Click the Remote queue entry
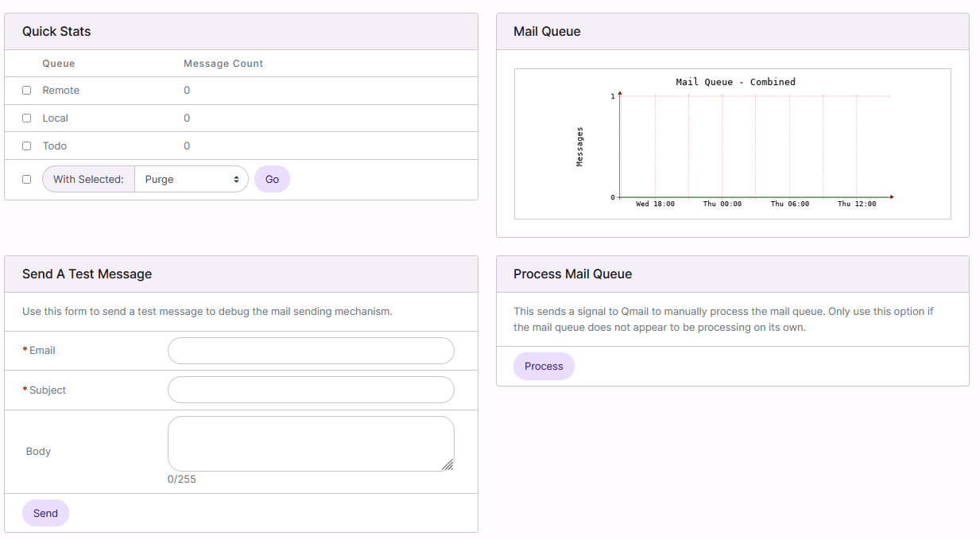The width and height of the screenshot is (980, 540). 61,90
